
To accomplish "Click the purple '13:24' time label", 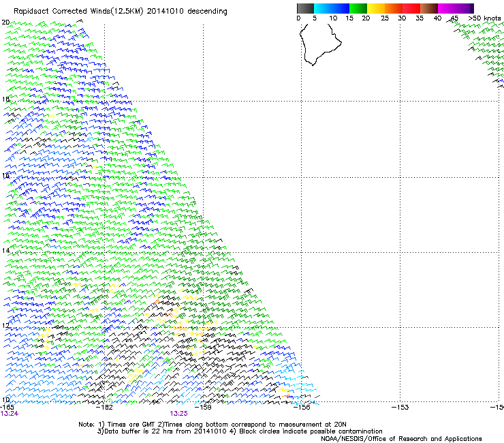I will click(x=10, y=414).
